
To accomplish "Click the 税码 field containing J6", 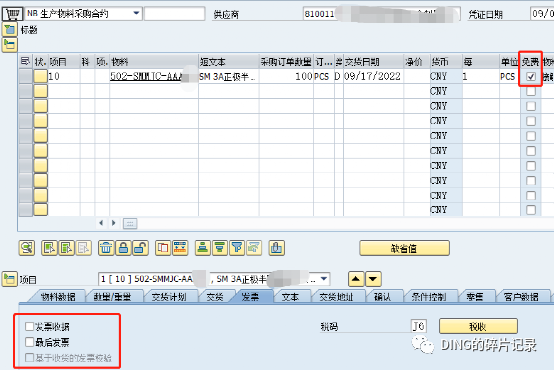I will [x=419, y=326].
